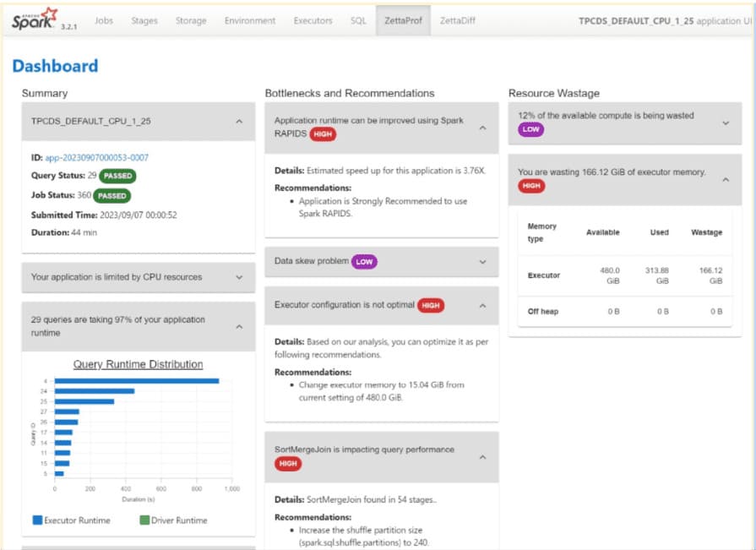Open the Jobs tab
The image size is (756, 550).
104,21
